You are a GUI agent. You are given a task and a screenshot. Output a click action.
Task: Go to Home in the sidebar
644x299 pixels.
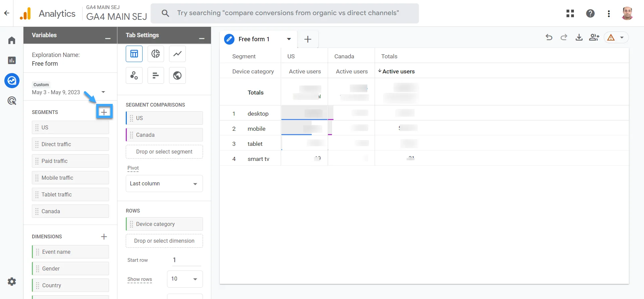12,41
